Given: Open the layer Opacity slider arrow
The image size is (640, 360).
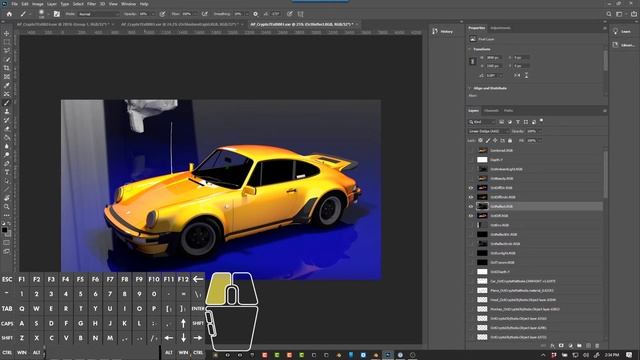Looking at the screenshot, I should coord(539,131).
